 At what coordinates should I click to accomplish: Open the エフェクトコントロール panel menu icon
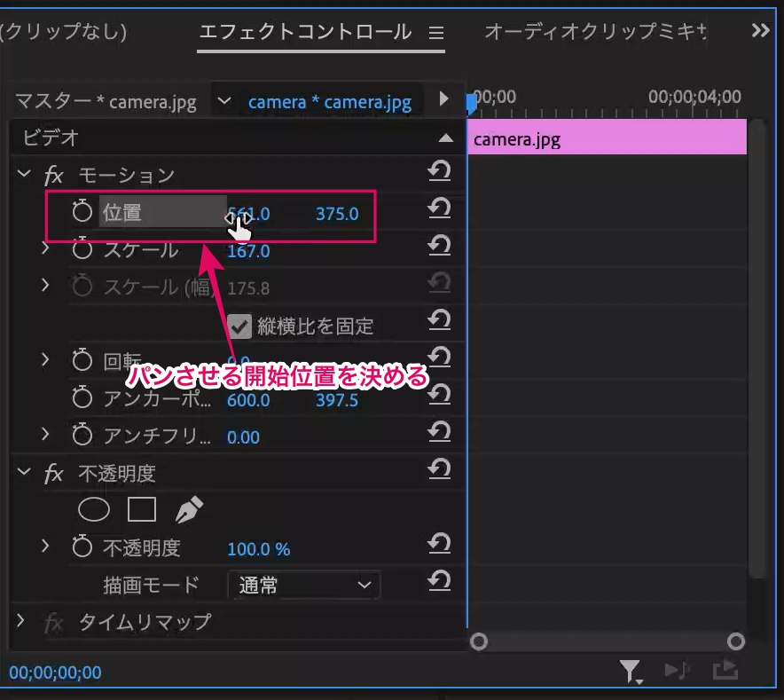tap(436, 33)
